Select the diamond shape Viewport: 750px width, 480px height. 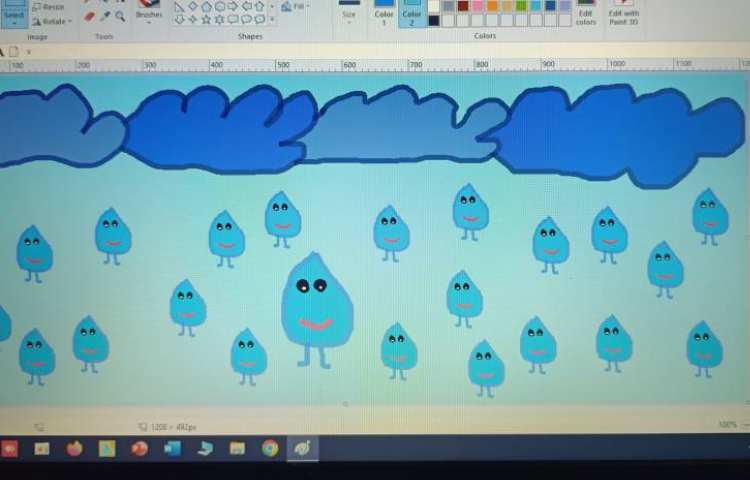click(x=193, y=6)
